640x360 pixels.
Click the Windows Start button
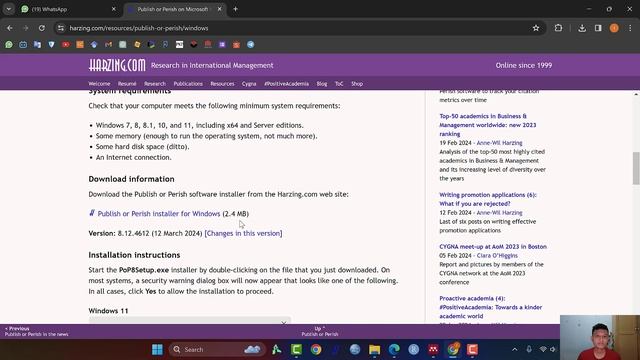tap(157, 349)
